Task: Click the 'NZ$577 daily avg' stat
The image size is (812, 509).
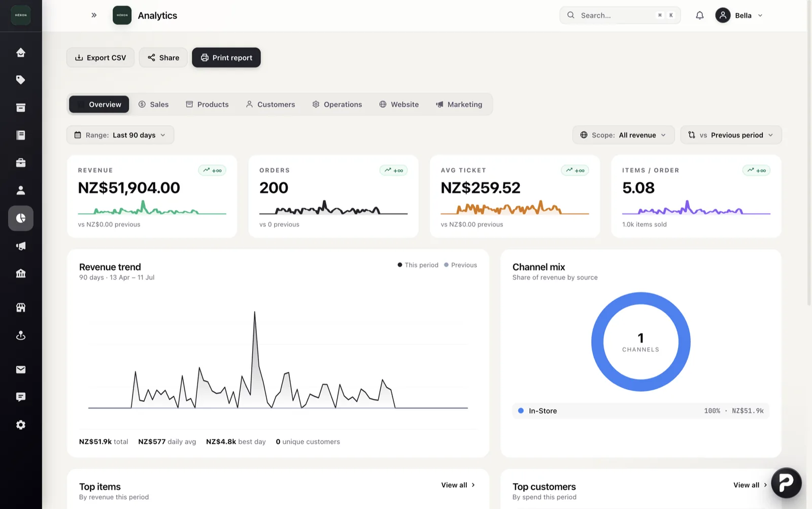Action: 167,442
